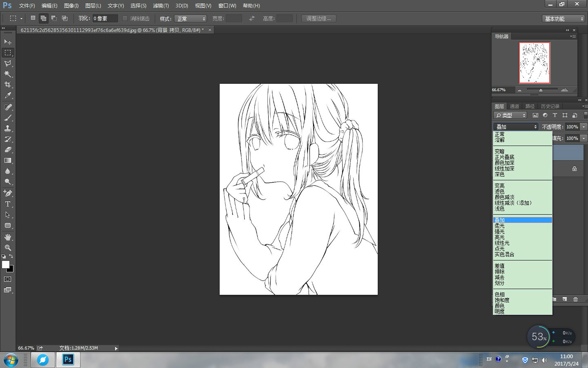Select the Hand tool
The height and width of the screenshot is (368, 588).
(x=8, y=237)
